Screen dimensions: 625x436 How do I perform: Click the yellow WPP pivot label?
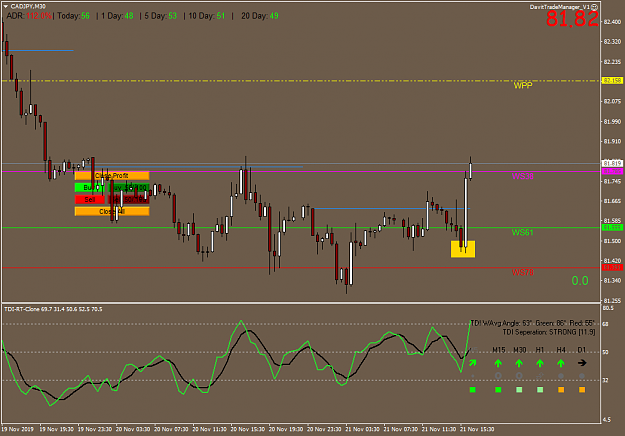tap(523, 86)
